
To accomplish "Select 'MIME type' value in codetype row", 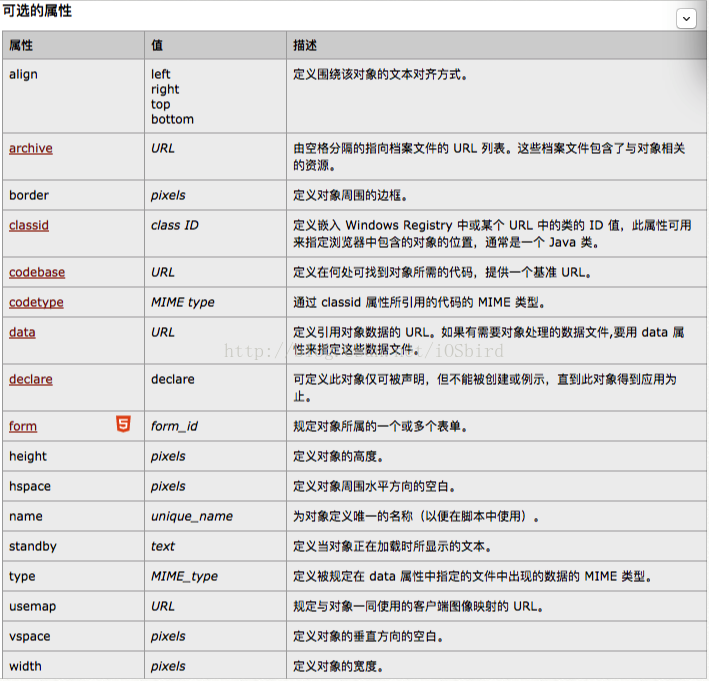I will coord(183,302).
